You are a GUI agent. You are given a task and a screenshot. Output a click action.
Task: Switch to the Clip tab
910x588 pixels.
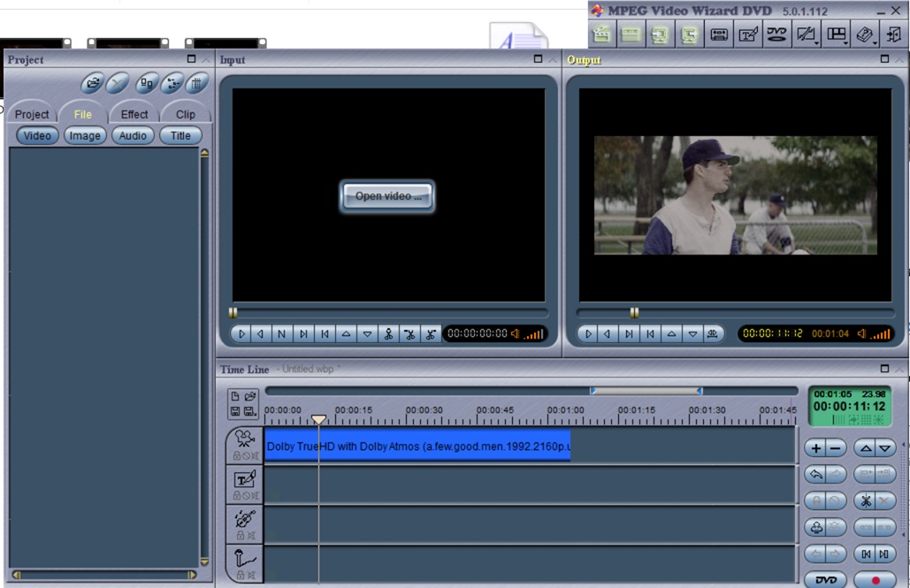pos(185,114)
